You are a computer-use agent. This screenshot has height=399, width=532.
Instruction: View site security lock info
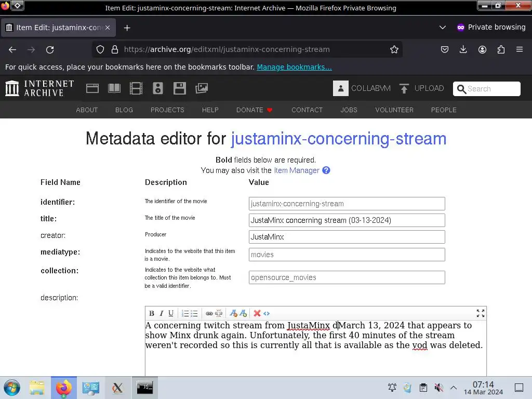[115, 49]
